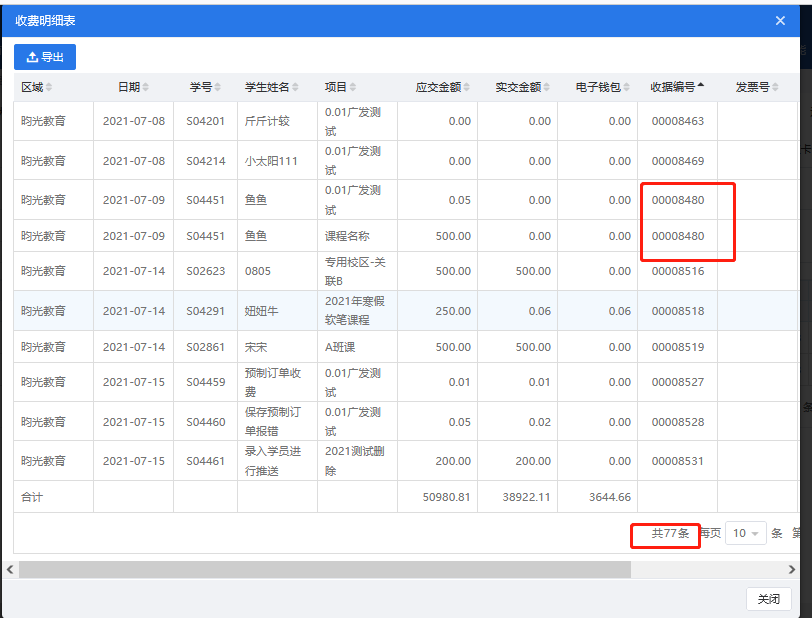Sort by 学号 column sort icon
Viewport: 812px width, 618px height.
pos(218,87)
